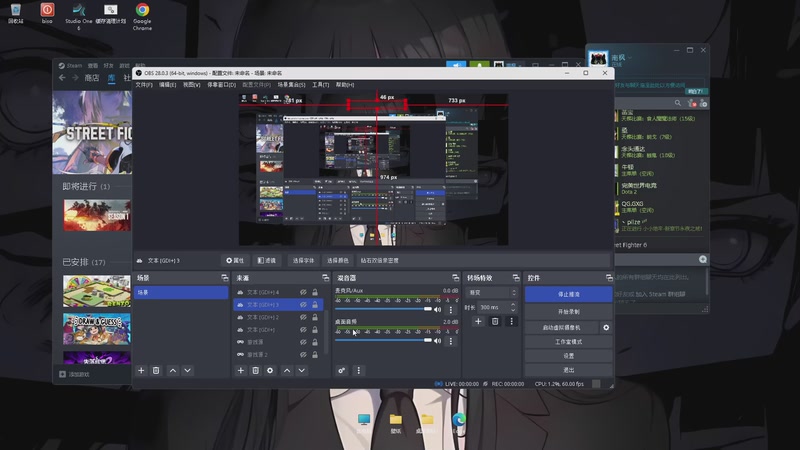800x450 pixels.
Task: Move scene down with the Scenes panel arrow
Action: (x=187, y=370)
